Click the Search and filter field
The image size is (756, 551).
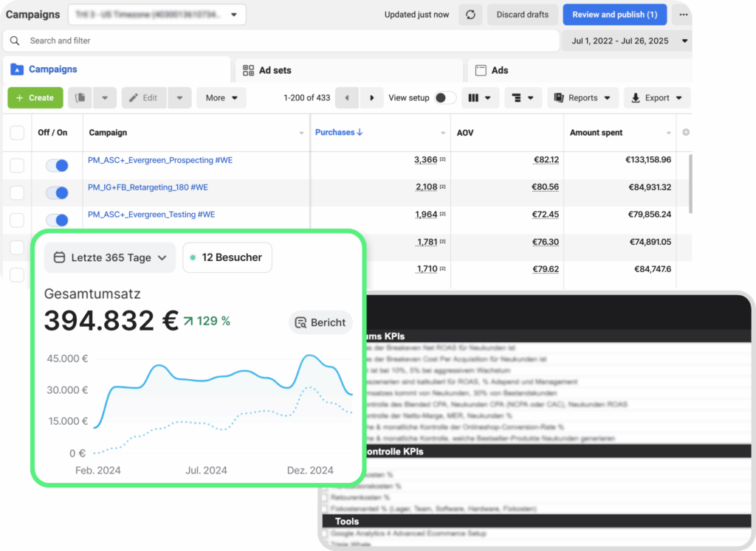[x=281, y=41]
